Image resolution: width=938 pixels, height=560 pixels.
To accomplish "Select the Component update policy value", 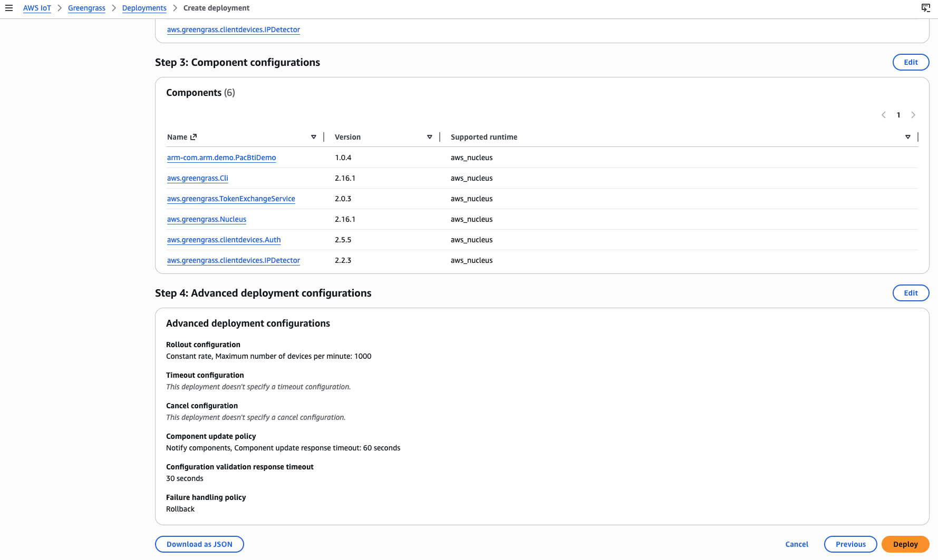I will tap(283, 448).
